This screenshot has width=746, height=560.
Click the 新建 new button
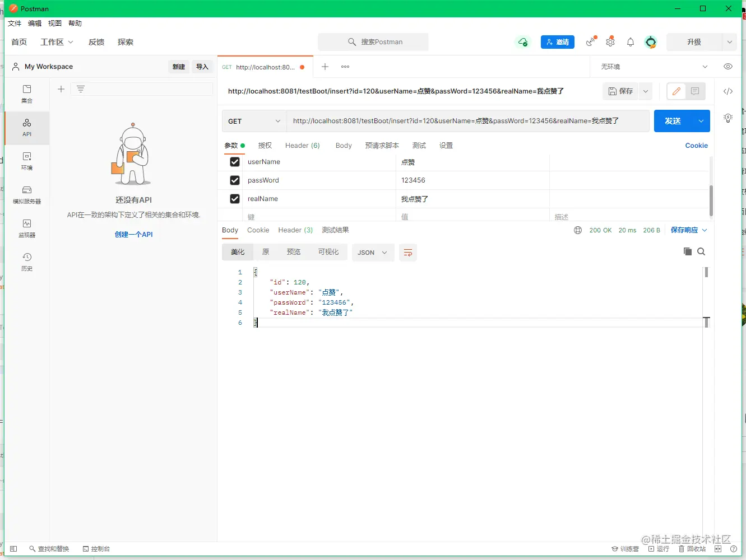click(x=179, y=67)
